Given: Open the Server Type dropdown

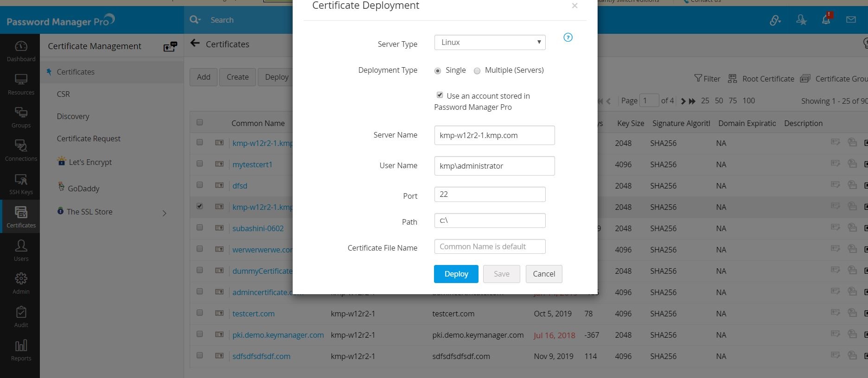Looking at the screenshot, I should [490, 42].
